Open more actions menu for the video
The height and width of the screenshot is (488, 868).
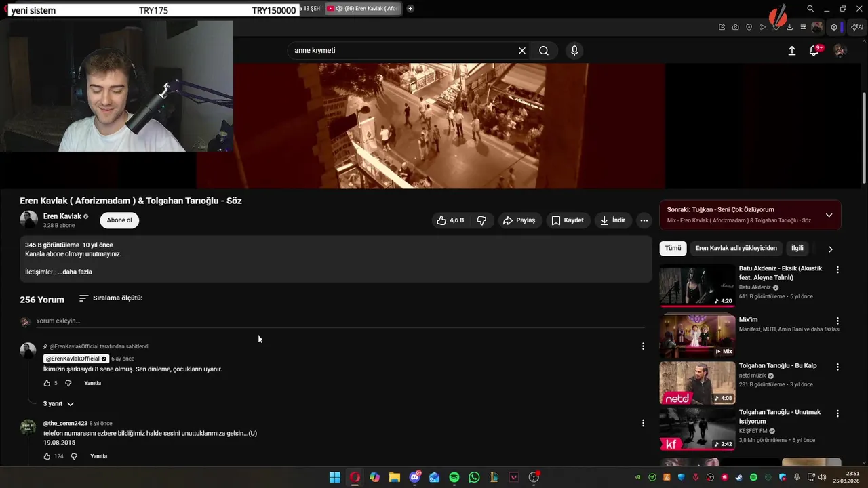pyautogui.click(x=644, y=220)
